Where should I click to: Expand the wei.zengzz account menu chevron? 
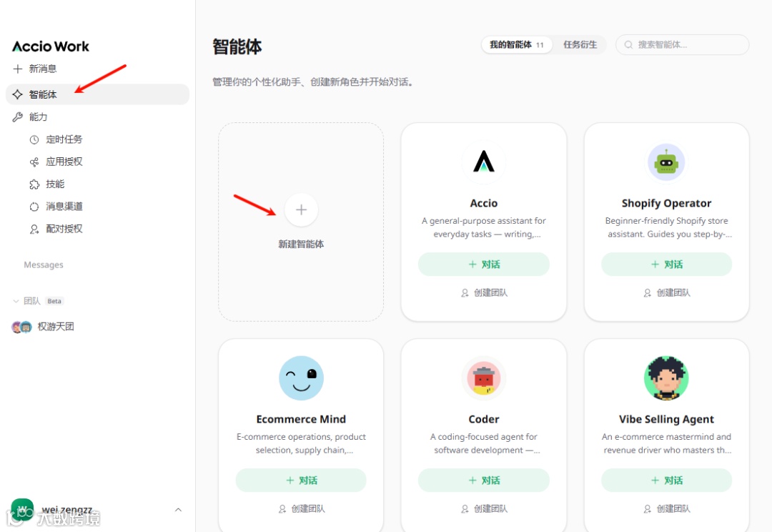[x=178, y=510]
